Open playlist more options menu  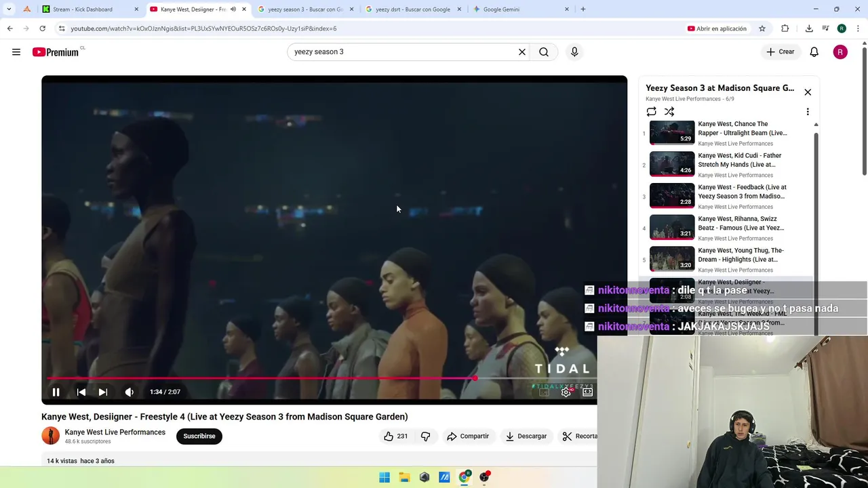(x=808, y=112)
